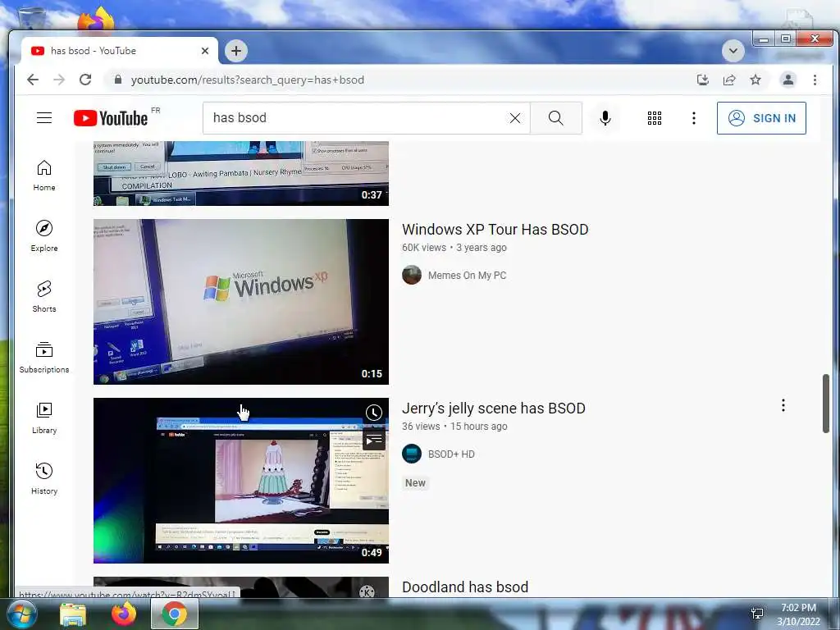Open Explore in the sidebar

click(44, 236)
